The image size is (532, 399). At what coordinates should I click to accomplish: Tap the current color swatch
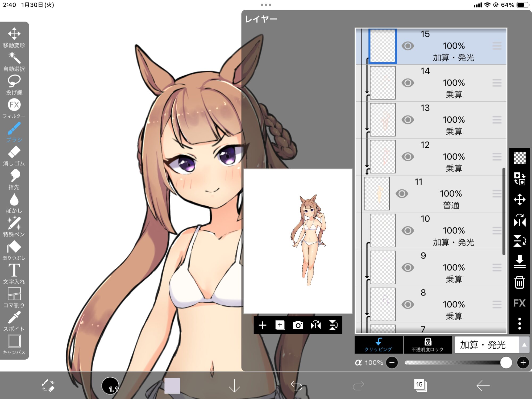(172, 385)
